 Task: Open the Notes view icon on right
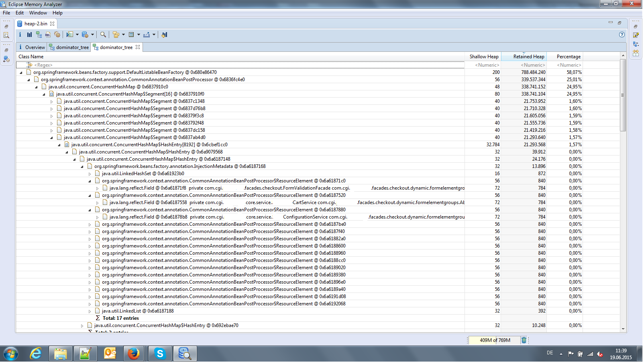click(x=636, y=35)
